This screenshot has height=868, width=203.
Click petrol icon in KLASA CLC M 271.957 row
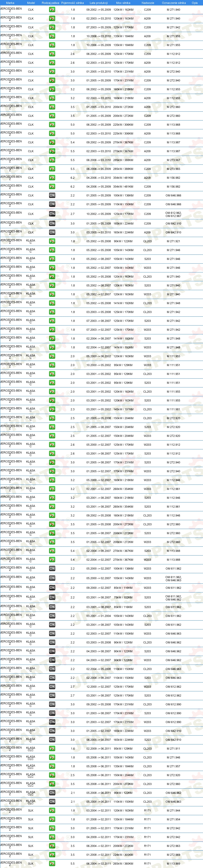[x=52, y=766]
